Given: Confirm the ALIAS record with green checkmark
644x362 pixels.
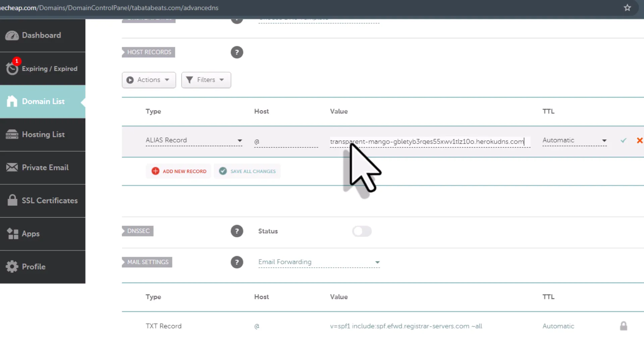Looking at the screenshot, I should pos(623,140).
